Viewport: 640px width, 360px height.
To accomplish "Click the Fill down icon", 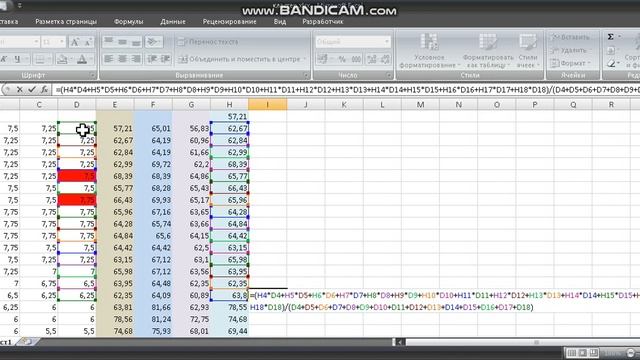I will click(x=611, y=51).
